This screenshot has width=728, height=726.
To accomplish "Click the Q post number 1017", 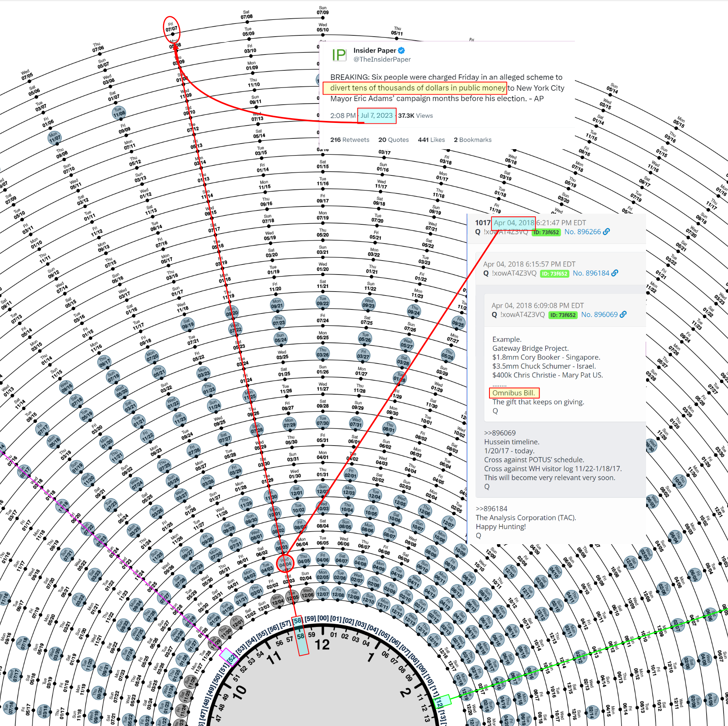I will (x=483, y=223).
